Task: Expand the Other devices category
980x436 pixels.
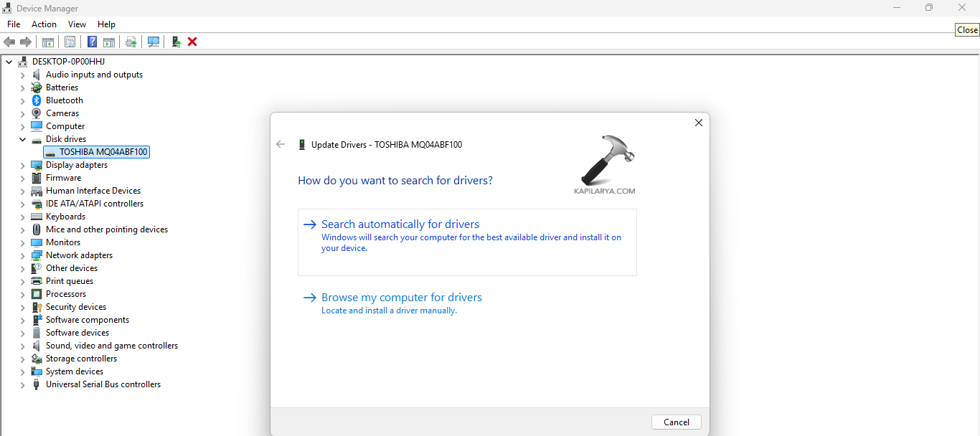Action: (22, 267)
